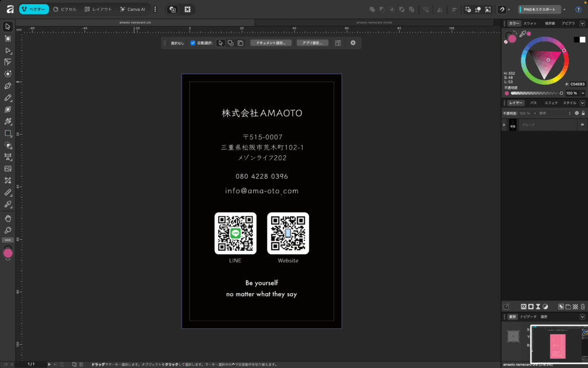Click the white swatch in the color panel
The width and height of the screenshot is (588, 368).
click(x=582, y=39)
